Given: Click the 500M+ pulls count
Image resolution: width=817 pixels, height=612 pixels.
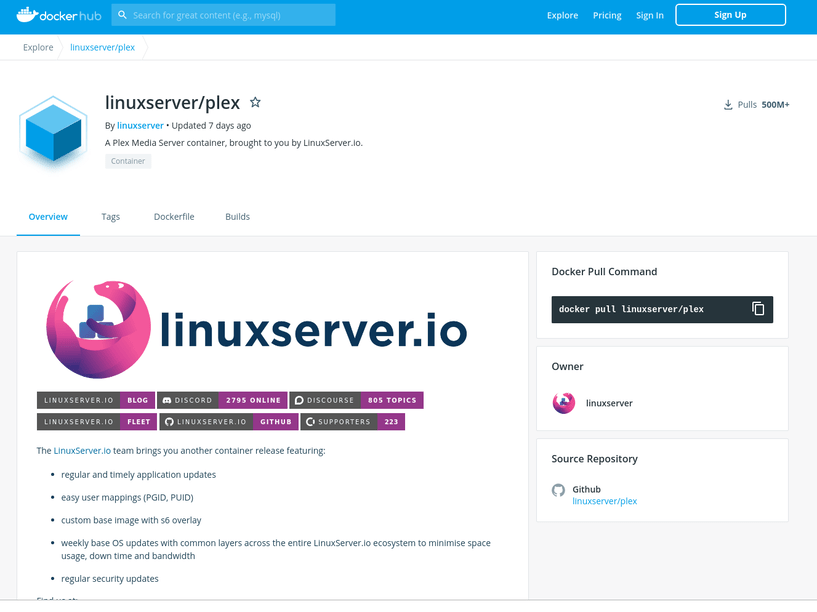Looking at the screenshot, I should pos(775,105).
